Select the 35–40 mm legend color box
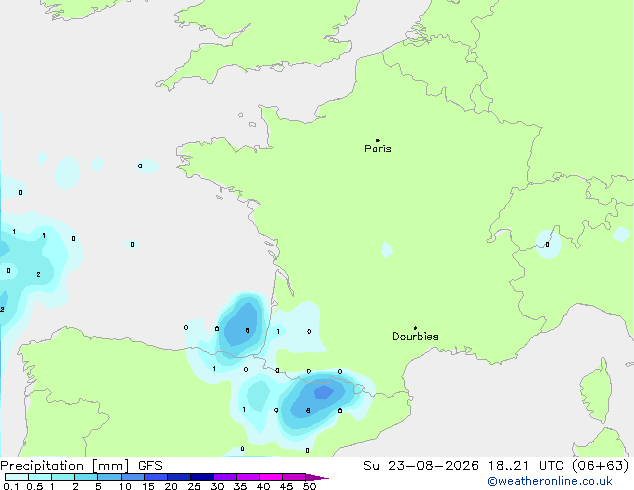Screen dimensions: 634x490 click(248, 477)
